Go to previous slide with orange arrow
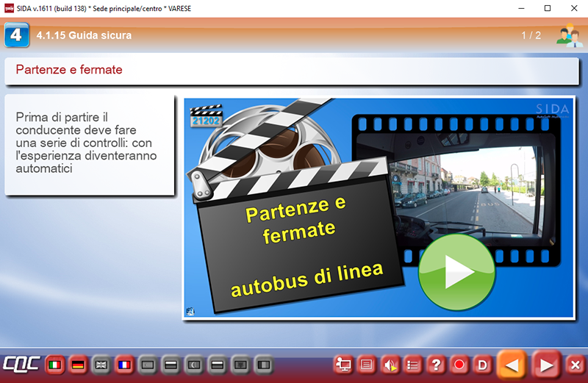The width and height of the screenshot is (588, 383). [x=512, y=364]
